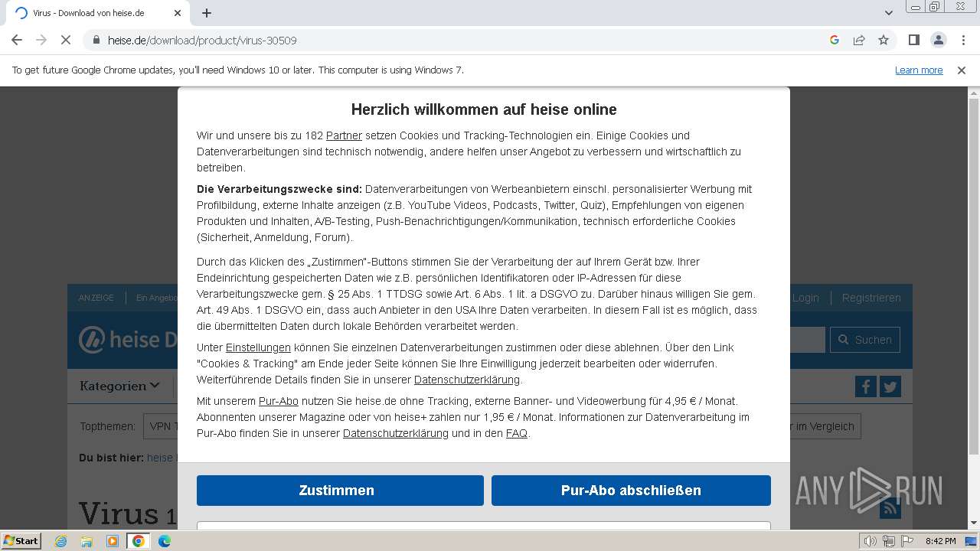Image resolution: width=980 pixels, height=551 pixels.
Task: Click the heise Twitter icon
Action: pyautogui.click(x=890, y=386)
